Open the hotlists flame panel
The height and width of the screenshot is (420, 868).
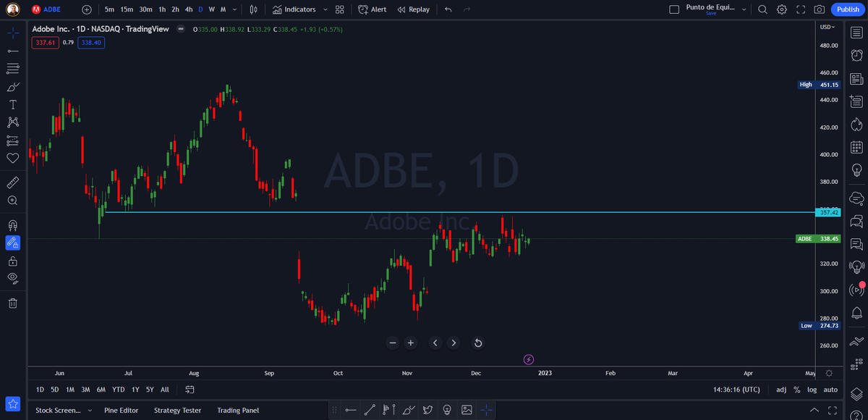[857, 124]
